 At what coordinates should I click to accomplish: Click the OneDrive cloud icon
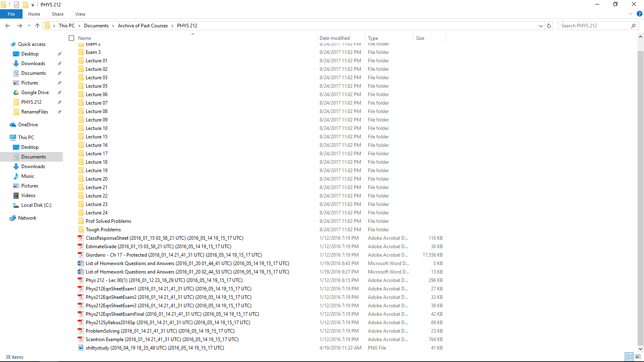coord(13,125)
